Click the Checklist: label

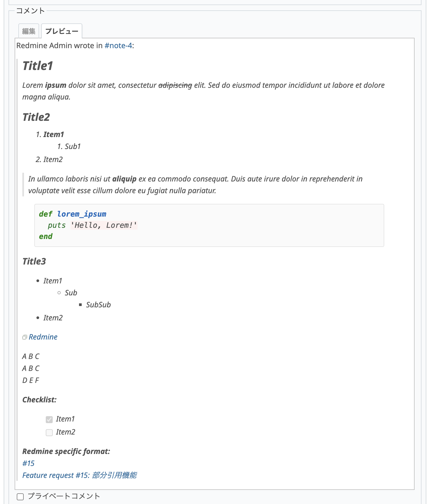point(39,399)
